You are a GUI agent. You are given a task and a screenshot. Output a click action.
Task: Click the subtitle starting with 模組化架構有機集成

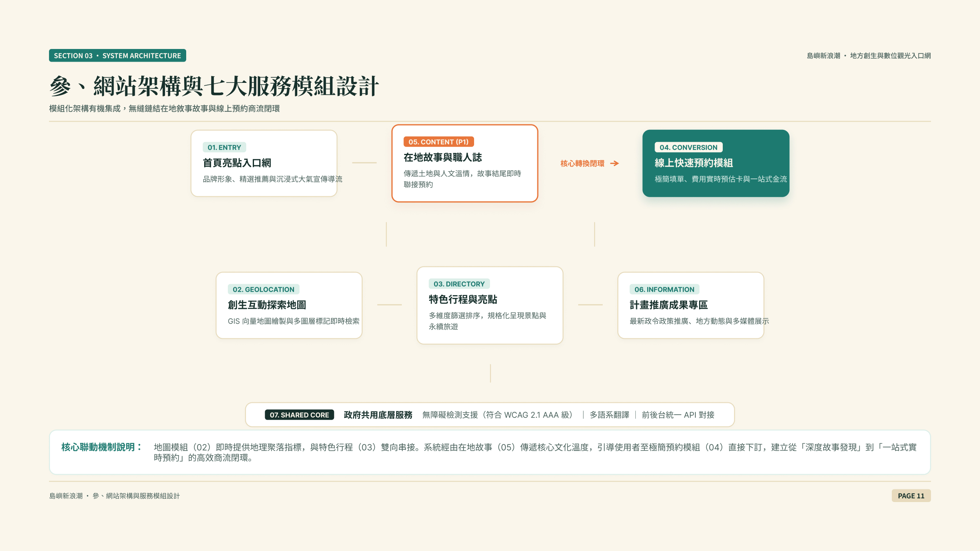[165, 109]
